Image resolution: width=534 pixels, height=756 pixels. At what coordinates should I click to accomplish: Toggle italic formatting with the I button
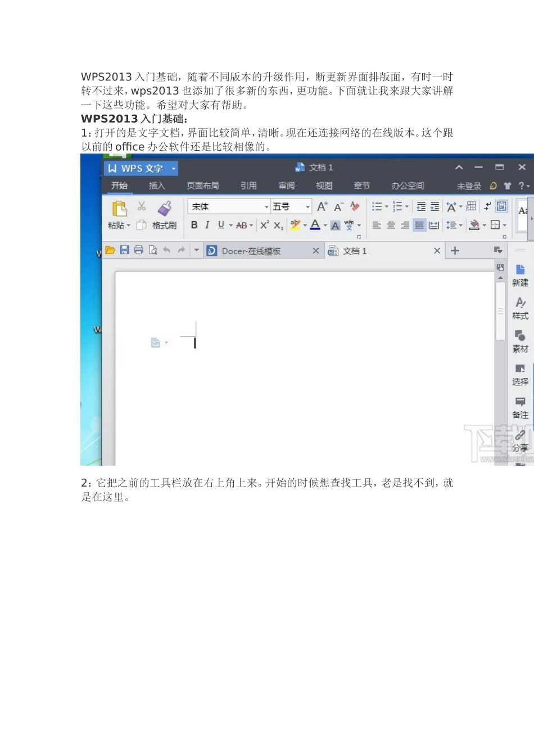207,225
